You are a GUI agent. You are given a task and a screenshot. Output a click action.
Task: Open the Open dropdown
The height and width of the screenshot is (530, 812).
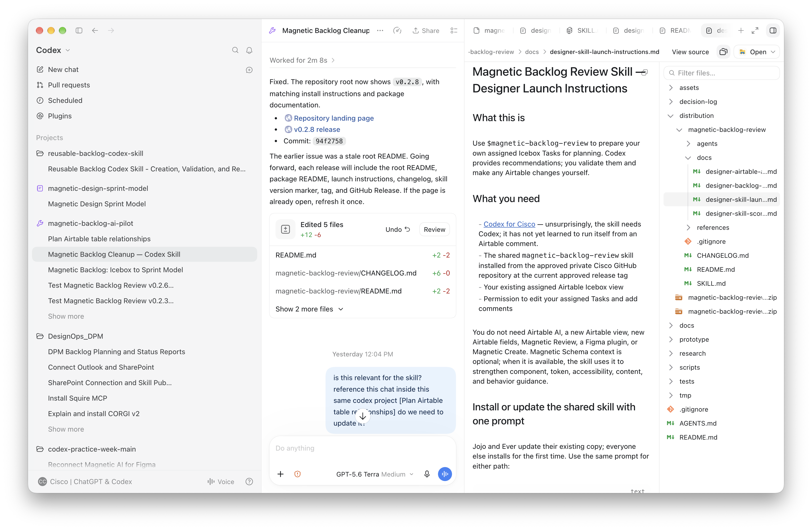pyautogui.click(x=757, y=52)
